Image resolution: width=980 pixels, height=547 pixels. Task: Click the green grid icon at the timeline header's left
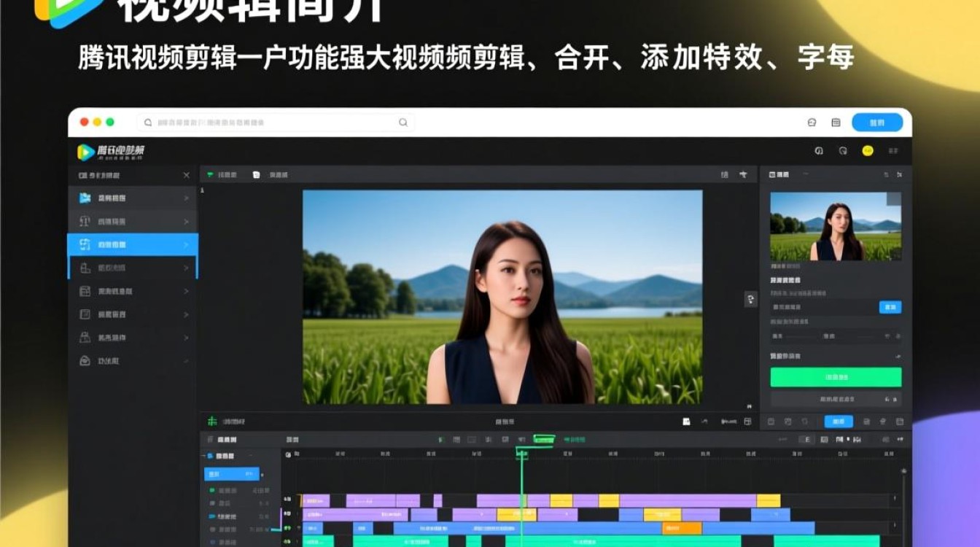[x=212, y=422]
